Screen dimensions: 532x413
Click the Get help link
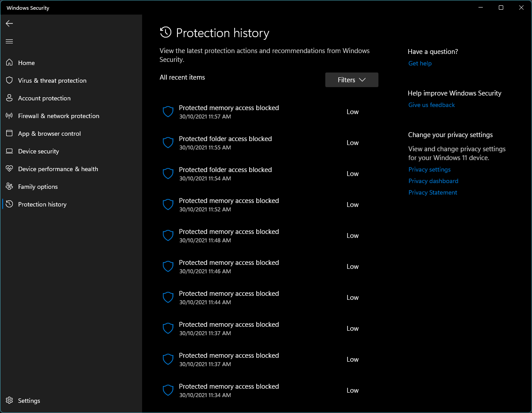[420, 63]
